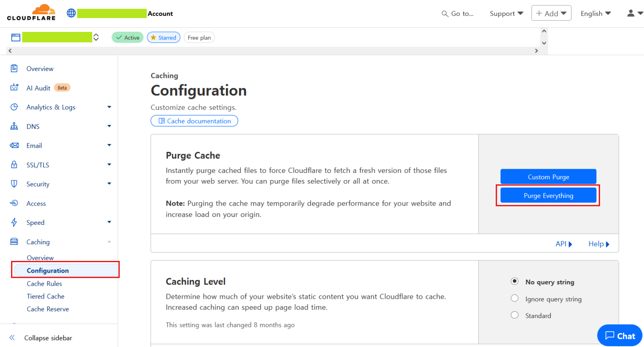The height and width of the screenshot is (347, 644).
Task: Click the horizontal scrollbar right arrow
Action: click(536, 51)
